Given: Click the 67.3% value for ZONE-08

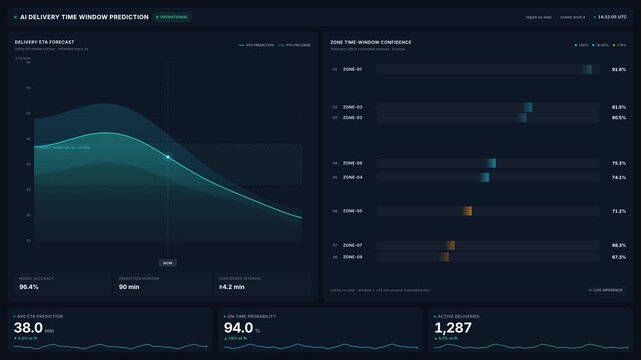Looking at the screenshot, I should coord(619,257).
